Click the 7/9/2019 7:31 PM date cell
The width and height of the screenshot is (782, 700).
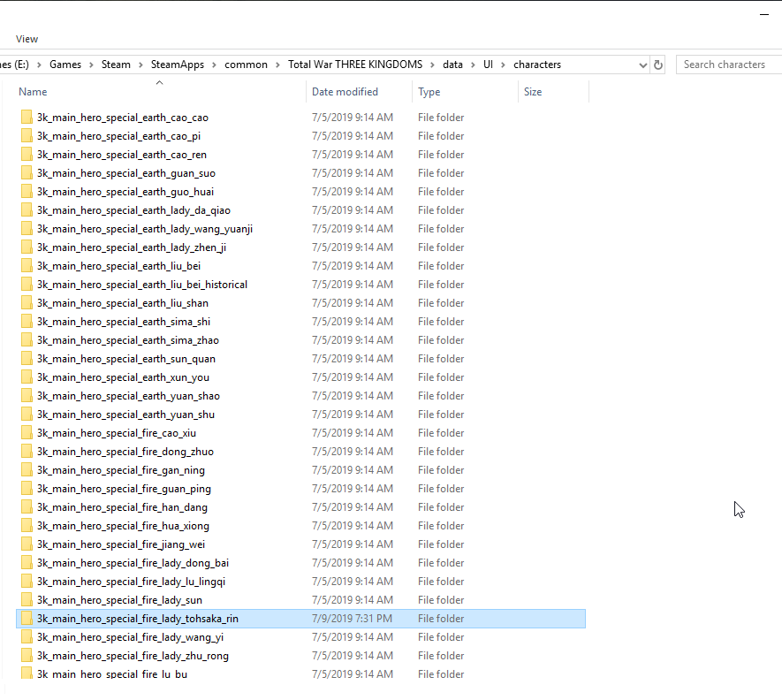[352, 618]
